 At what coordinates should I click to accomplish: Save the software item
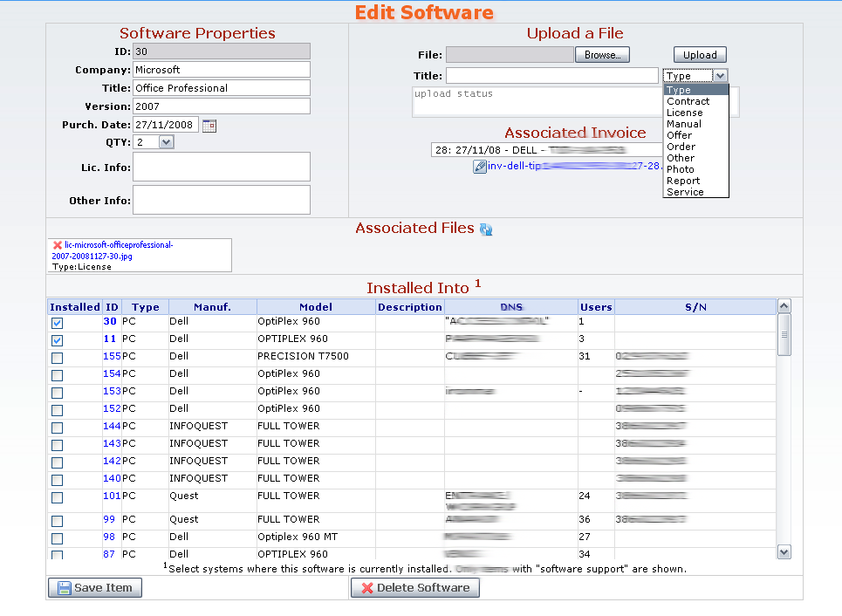95,587
